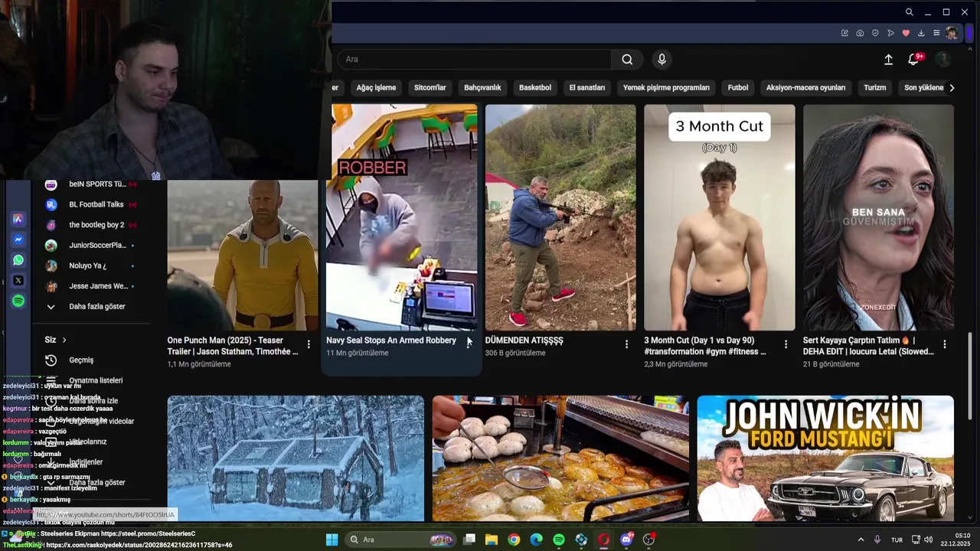Open YouTube notifications bell with 9+ badge
The image size is (980, 551).
pos(914,60)
